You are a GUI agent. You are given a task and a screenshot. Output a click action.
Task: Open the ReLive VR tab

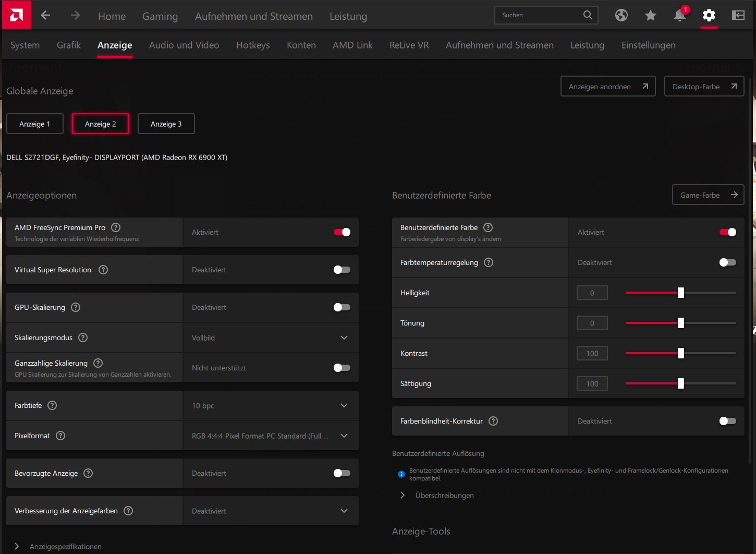point(409,45)
